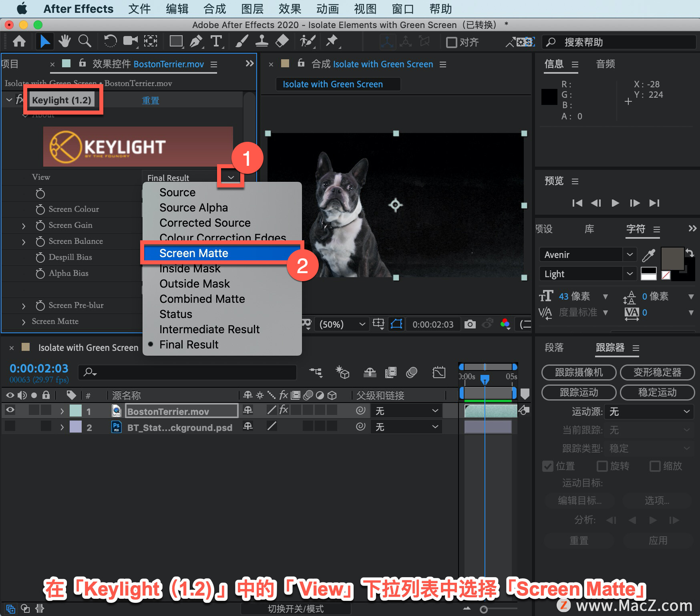Toggle Screen Colour stopwatch
Viewport: 700px width, 616px height.
tap(40, 209)
